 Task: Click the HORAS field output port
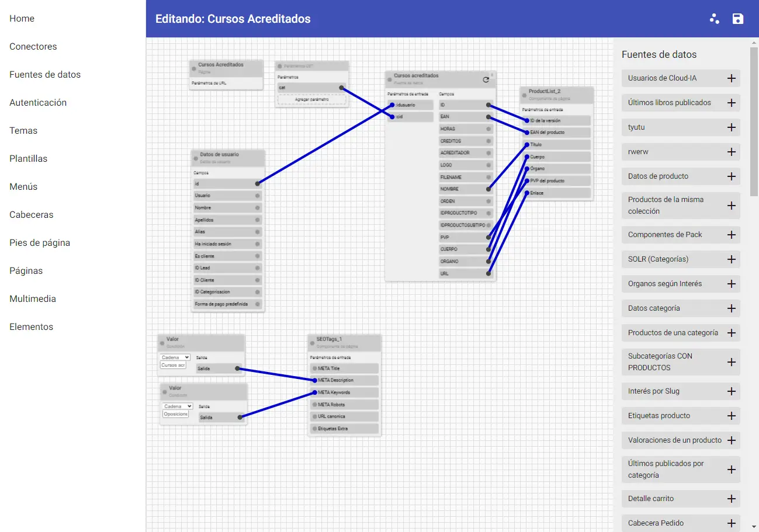tap(488, 129)
